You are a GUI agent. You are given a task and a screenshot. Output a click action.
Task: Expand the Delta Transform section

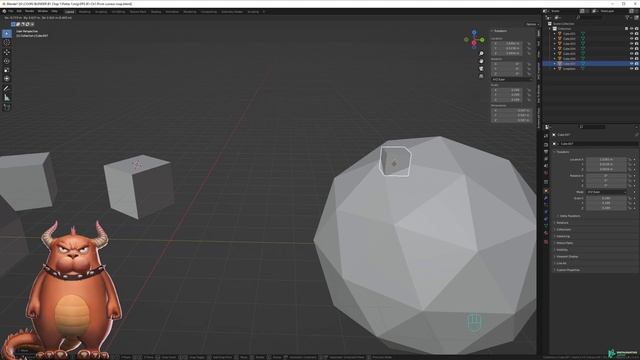pyautogui.click(x=570, y=216)
